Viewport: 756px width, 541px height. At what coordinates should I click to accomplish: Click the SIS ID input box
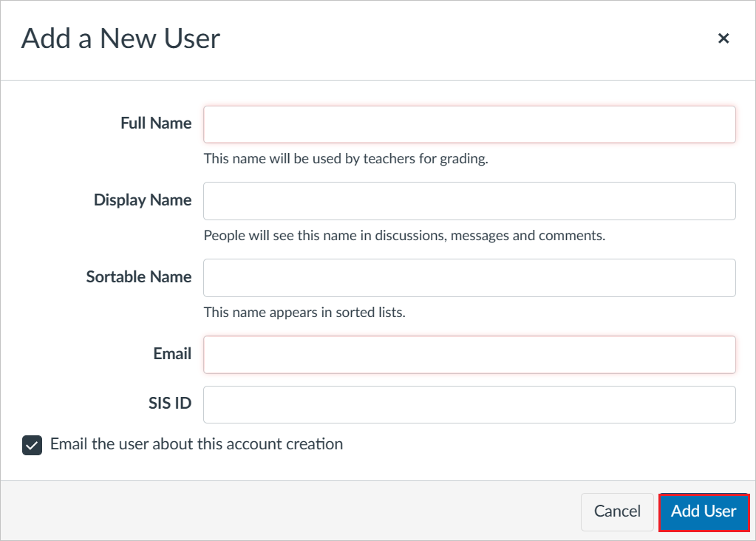[469, 404]
